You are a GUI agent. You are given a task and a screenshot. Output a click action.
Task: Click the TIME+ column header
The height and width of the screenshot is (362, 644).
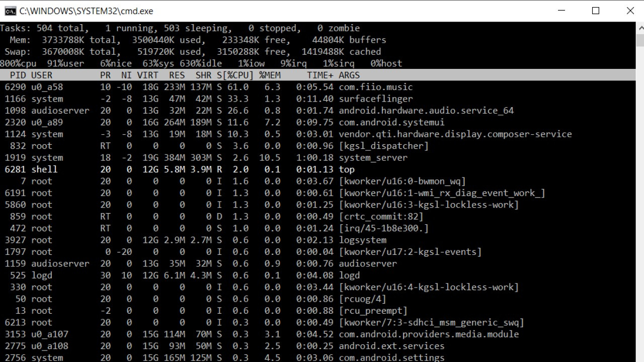click(320, 75)
